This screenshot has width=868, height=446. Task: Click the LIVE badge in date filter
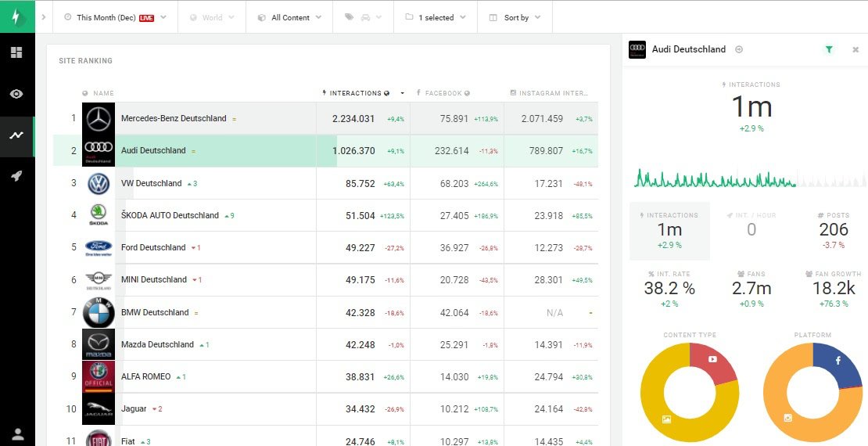click(146, 18)
